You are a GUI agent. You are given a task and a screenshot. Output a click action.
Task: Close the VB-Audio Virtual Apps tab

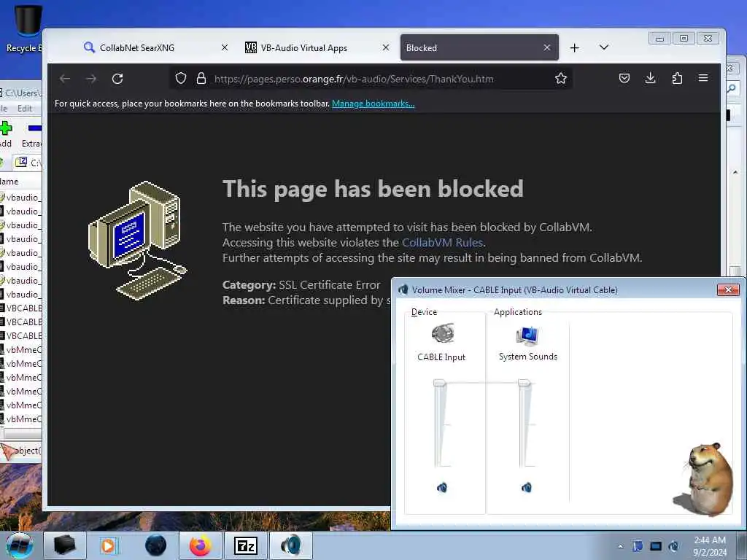pyautogui.click(x=386, y=47)
